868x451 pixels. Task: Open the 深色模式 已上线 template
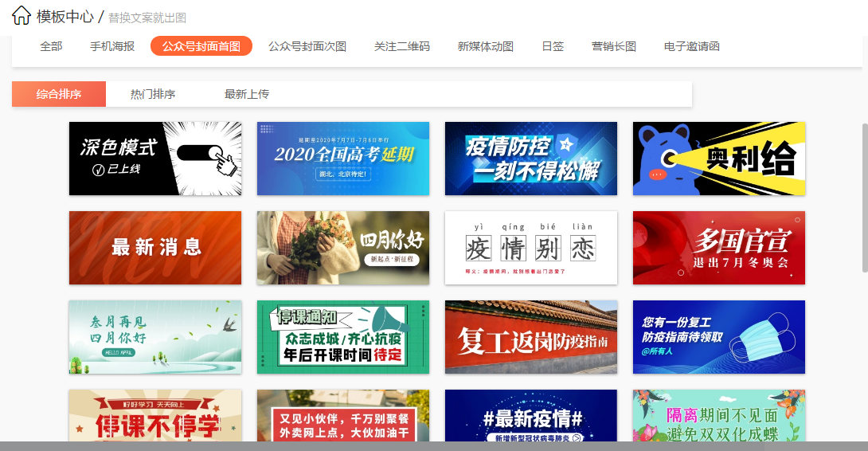[155, 159]
